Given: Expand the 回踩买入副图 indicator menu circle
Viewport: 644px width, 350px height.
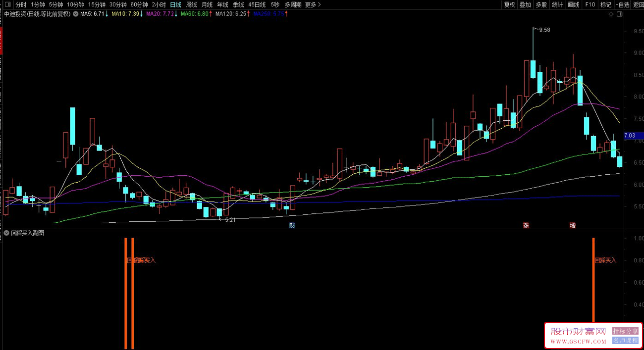Looking at the screenshot, I should pos(6,233).
